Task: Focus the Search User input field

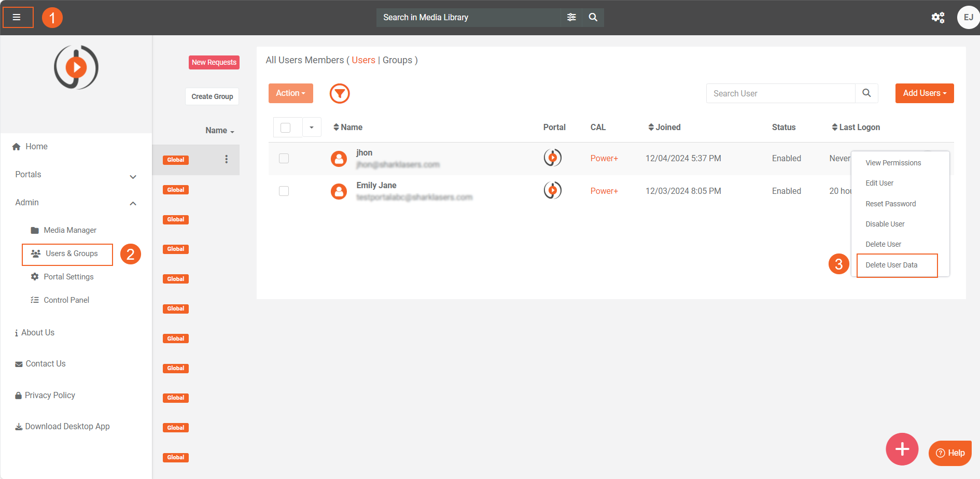Action: [x=780, y=93]
